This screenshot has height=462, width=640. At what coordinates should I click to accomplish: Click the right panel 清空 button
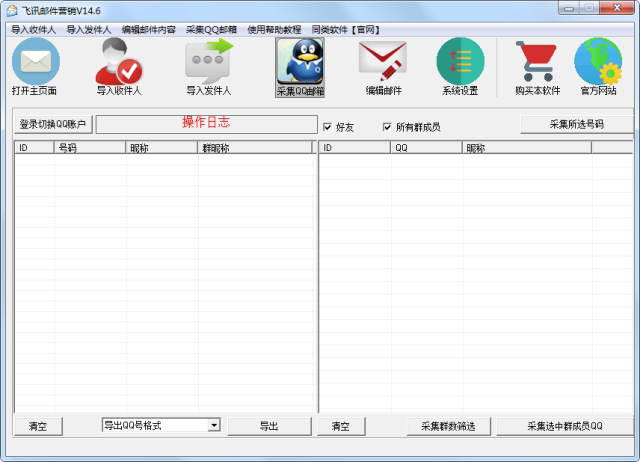click(x=341, y=426)
